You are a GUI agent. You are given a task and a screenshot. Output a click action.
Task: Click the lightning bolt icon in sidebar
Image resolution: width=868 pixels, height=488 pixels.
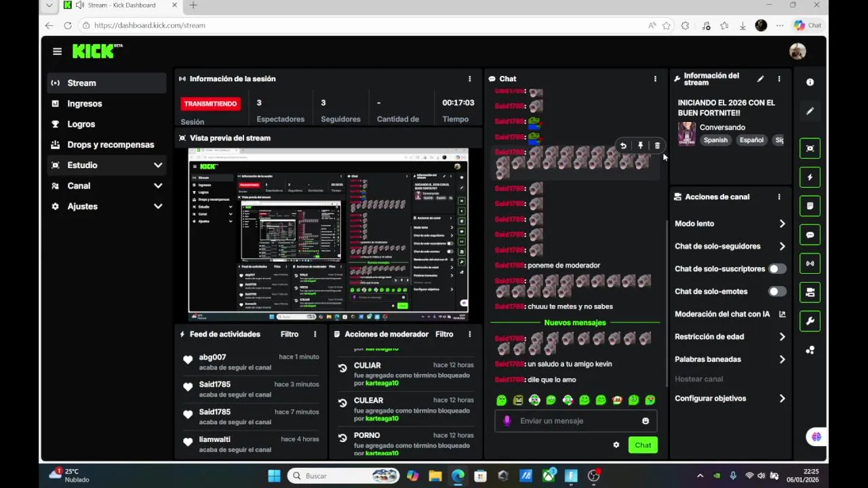(810, 177)
